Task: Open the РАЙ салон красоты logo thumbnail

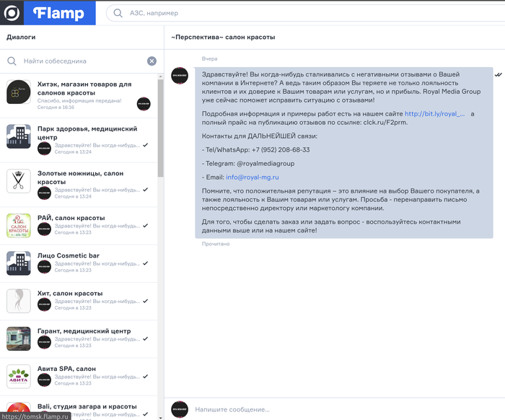Action: click(19, 225)
